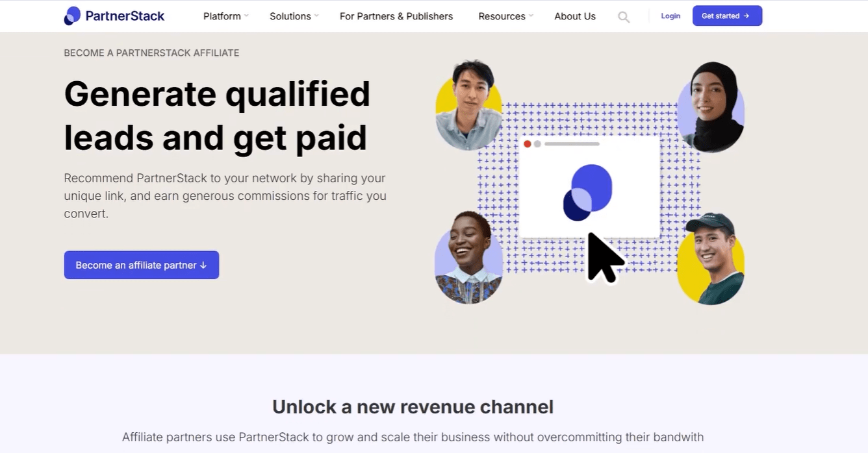The width and height of the screenshot is (868, 453).
Task: Click the blue overlapping circles logo in illustration
Action: click(588, 193)
